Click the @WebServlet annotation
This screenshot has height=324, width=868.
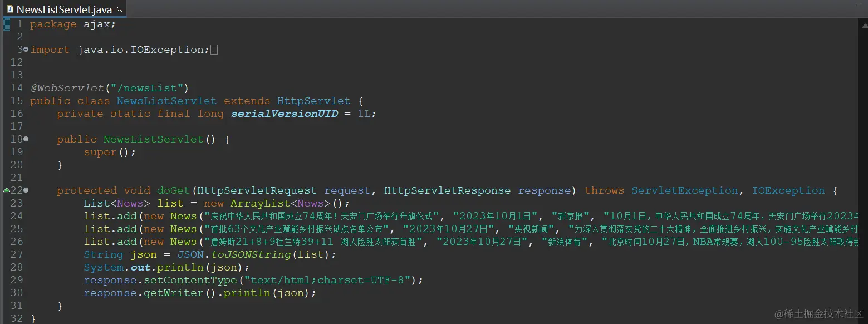coord(67,88)
